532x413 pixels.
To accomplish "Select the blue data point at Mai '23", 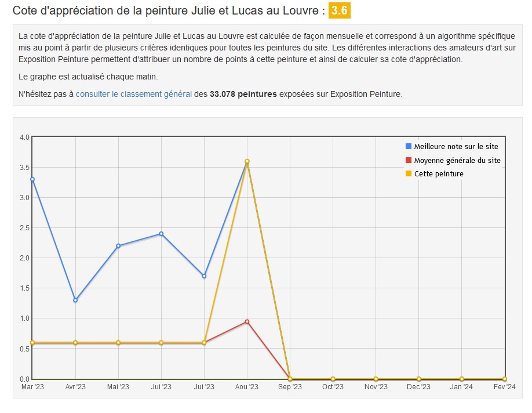I will (x=118, y=246).
